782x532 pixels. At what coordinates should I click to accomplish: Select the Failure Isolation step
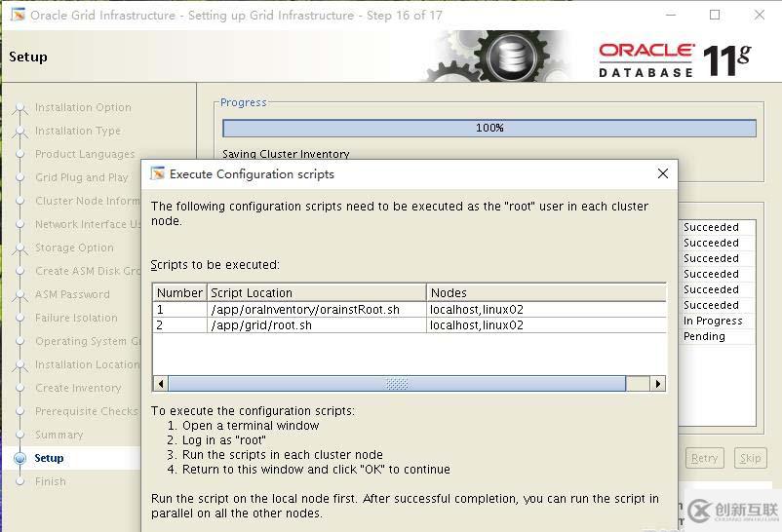(x=76, y=318)
